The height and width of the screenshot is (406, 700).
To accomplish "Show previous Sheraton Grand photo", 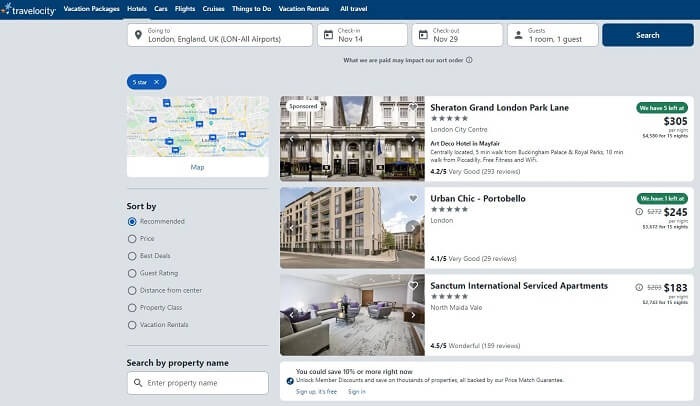I will tap(292, 139).
